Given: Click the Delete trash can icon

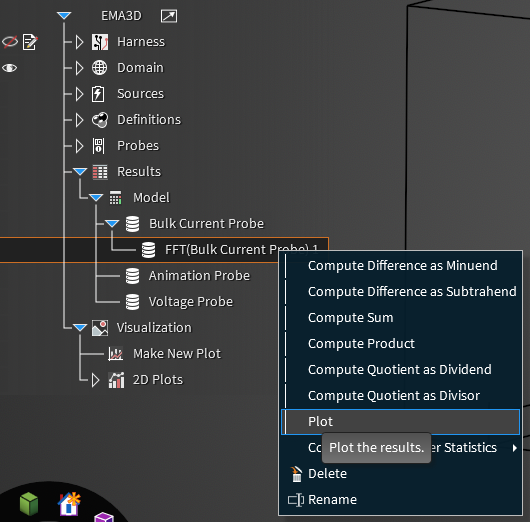Looking at the screenshot, I should point(296,474).
